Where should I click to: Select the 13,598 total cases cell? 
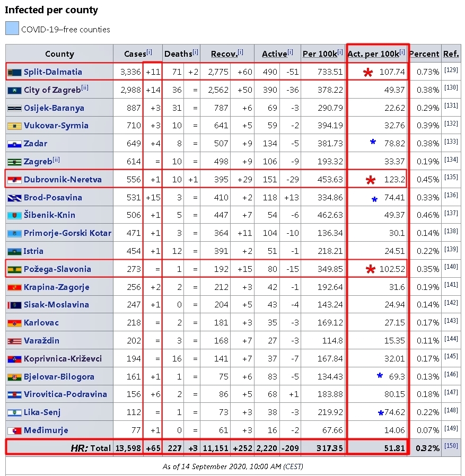[x=128, y=448]
